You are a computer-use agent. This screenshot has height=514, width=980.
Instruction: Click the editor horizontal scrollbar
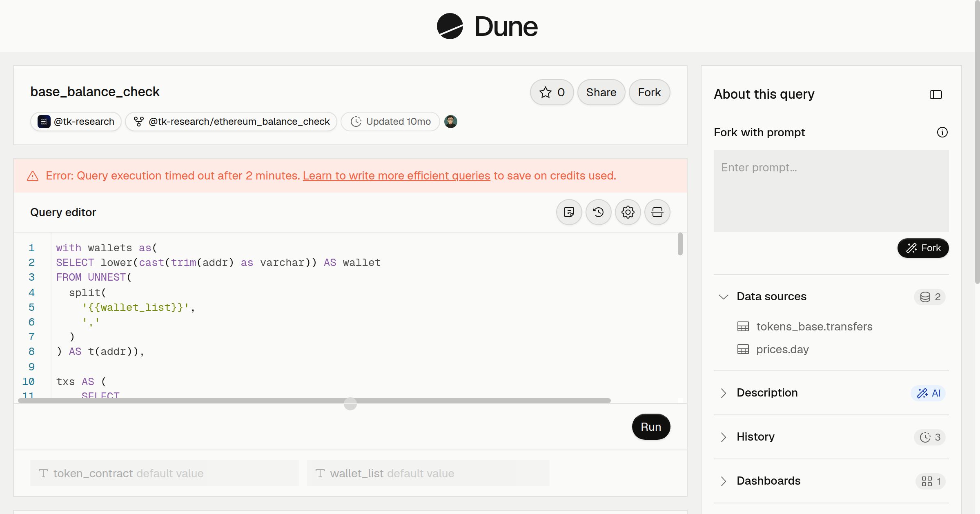[x=314, y=401]
